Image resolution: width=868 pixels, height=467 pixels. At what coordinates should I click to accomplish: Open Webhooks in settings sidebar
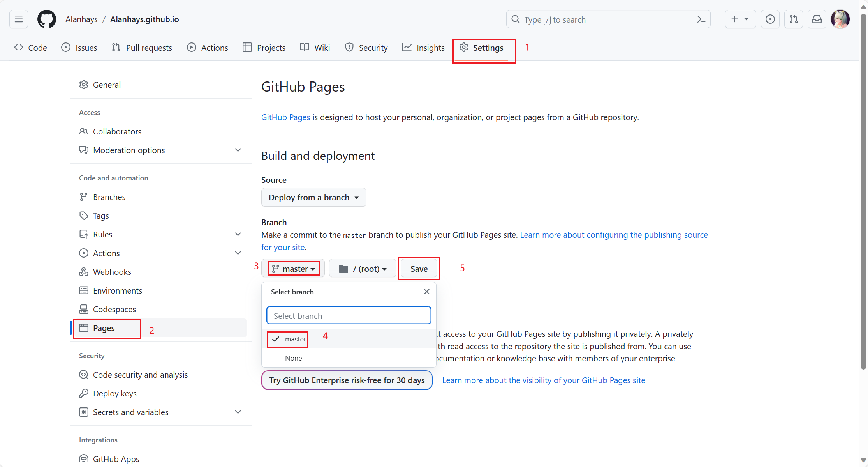(x=112, y=272)
